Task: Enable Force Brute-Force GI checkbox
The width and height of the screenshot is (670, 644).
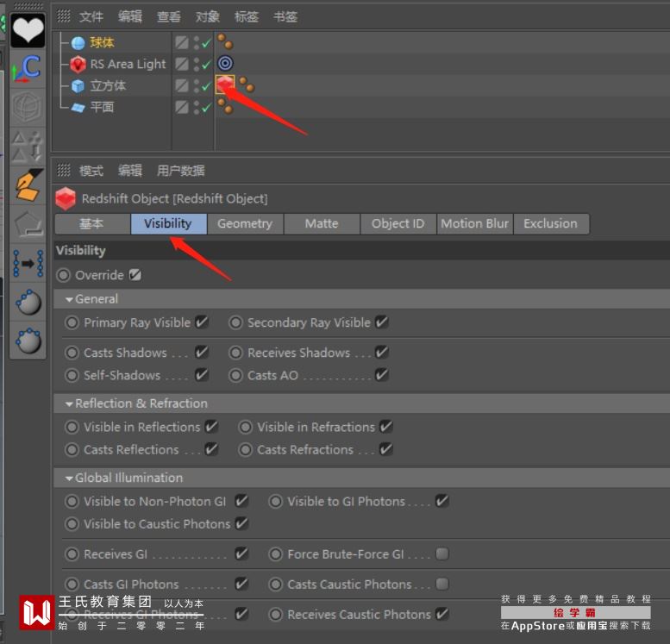Action: tap(442, 553)
